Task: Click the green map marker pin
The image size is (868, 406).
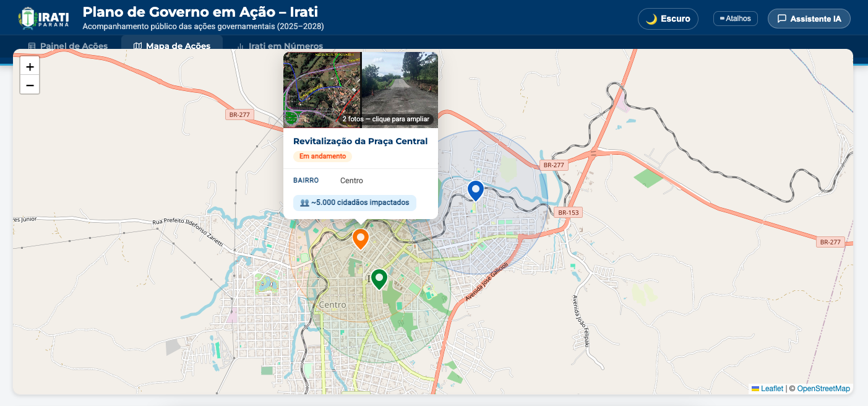Action: coord(379,279)
